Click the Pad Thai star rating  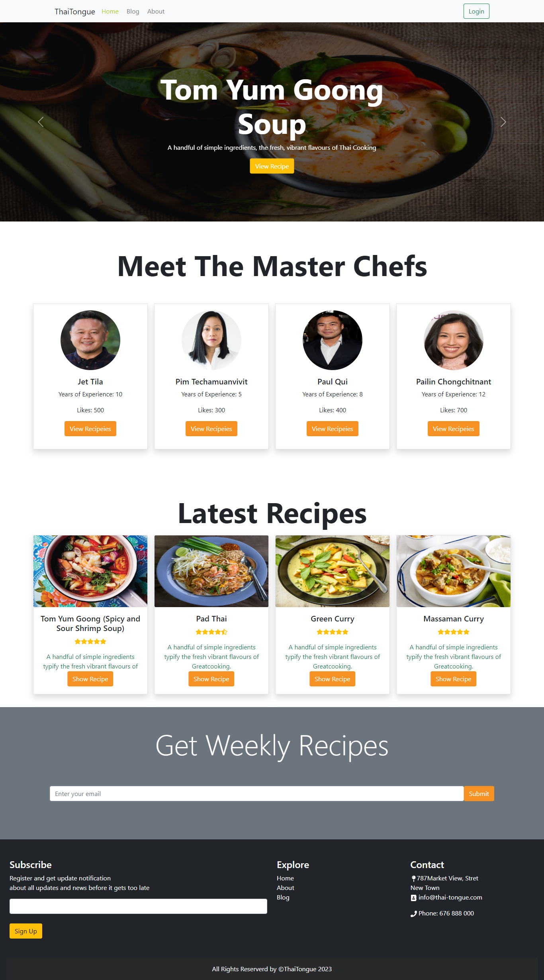tap(211, 632)
